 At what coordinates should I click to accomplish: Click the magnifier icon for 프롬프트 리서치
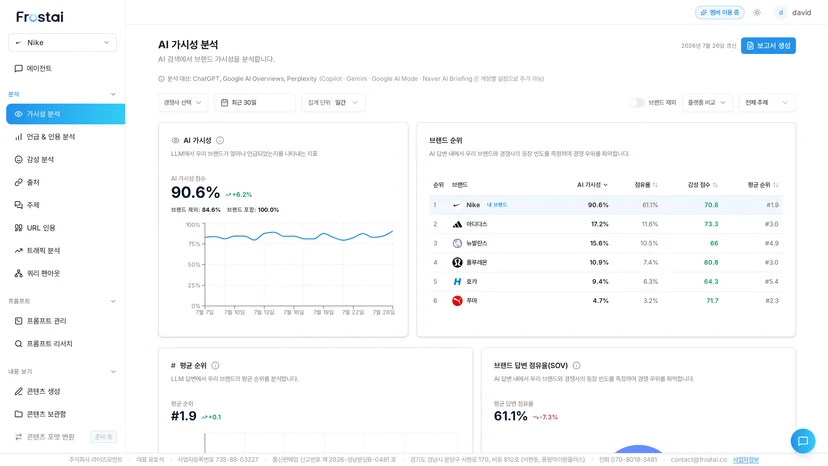(18, 344)
